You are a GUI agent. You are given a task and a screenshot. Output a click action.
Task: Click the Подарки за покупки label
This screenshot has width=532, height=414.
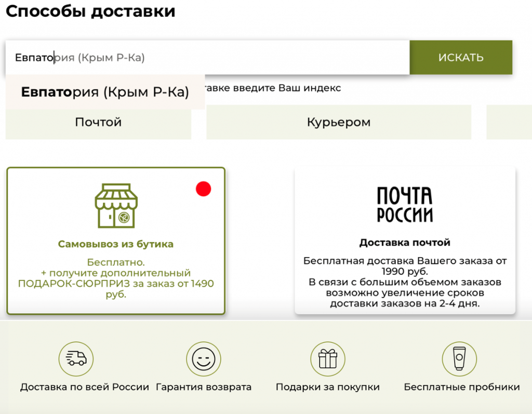pyautogui.click(x=327, y=387)
